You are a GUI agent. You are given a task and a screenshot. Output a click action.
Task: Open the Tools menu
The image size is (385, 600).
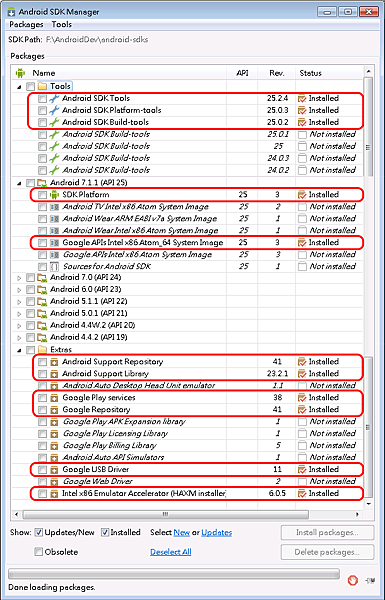click(62, 24)
